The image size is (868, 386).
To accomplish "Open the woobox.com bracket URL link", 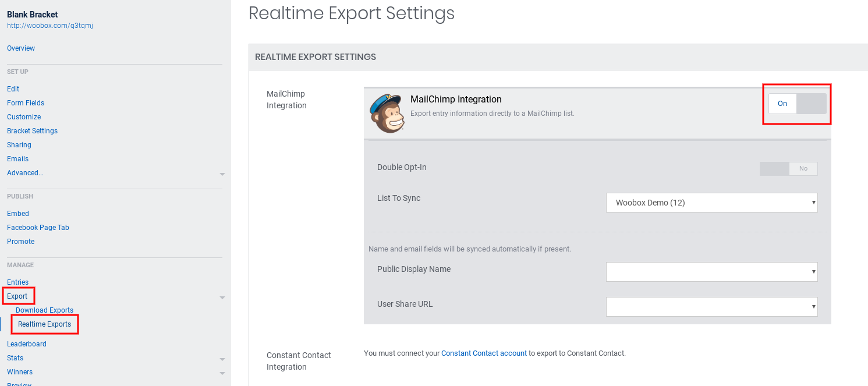I will point(50,26).
